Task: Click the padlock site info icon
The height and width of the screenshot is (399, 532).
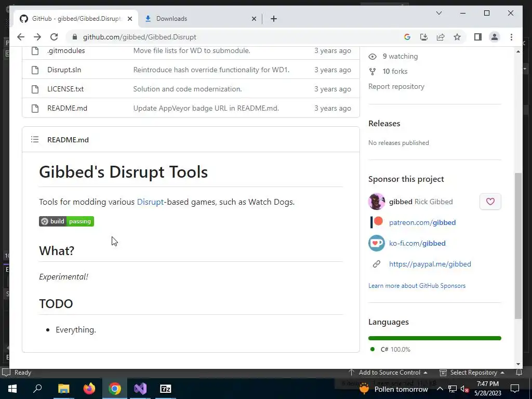Action: (x=75, y=37)
